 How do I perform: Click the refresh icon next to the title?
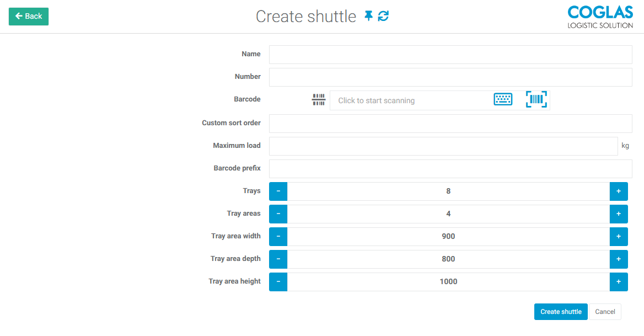tap(384, 17)
